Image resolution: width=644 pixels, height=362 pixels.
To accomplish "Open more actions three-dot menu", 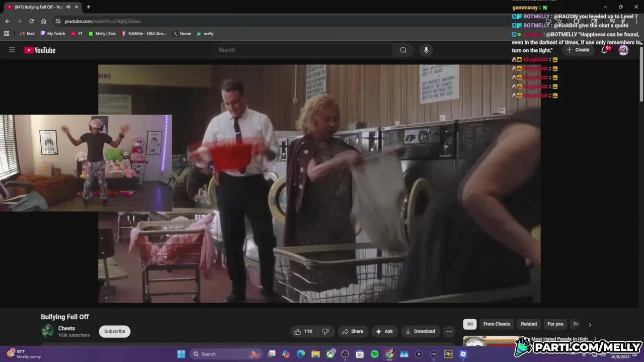I will coord(449,331).
